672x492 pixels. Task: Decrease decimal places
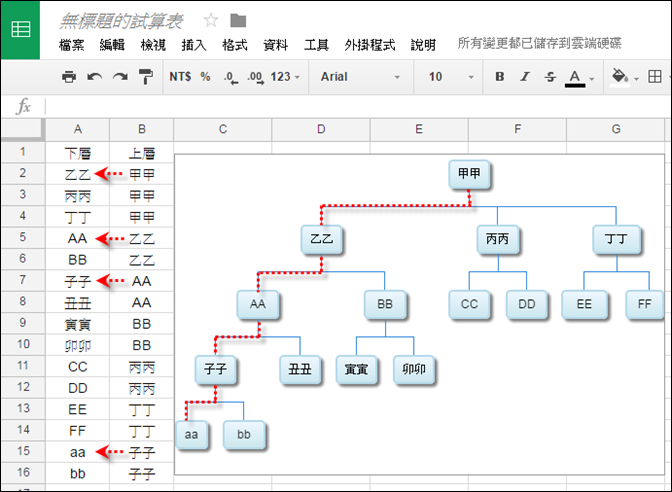(x=231, y=78)
